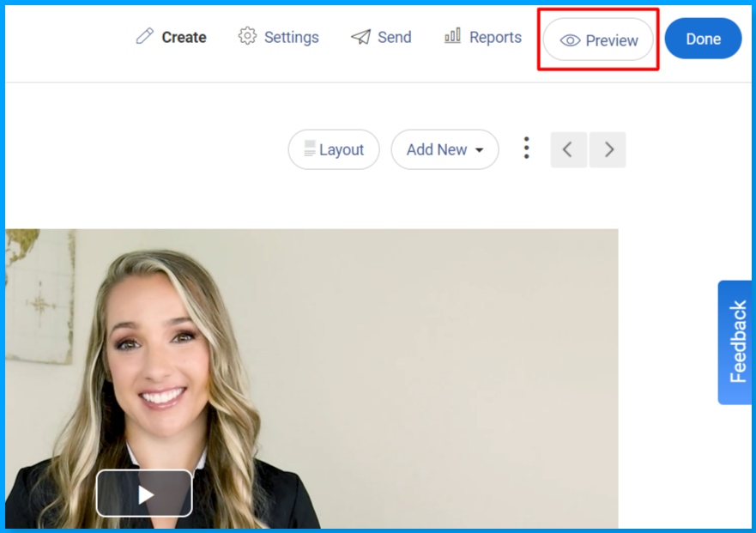This screenshot has height=533, width=756.
Task: Click the left chevron to go back
Action: coord(568,149)
